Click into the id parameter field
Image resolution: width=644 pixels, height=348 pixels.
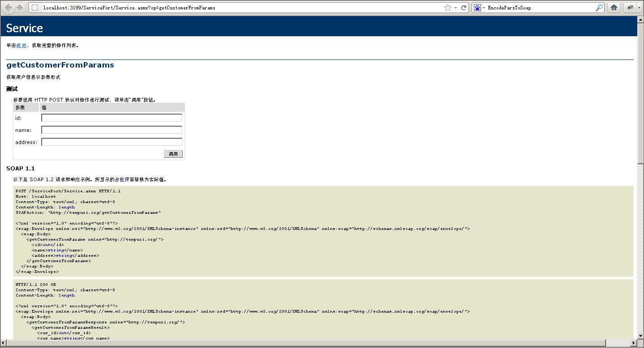click(x=112, y=118)
